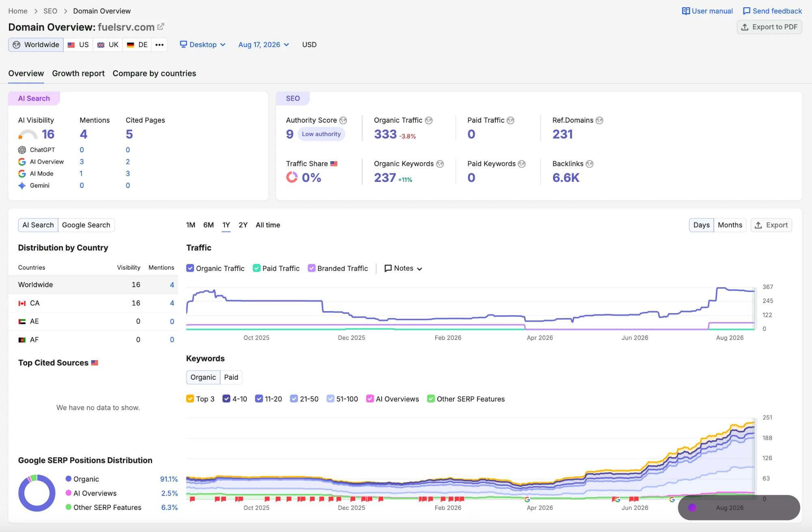812x532 pixels.
Task: Click the Gemini sparkle icon
Action: click(x=22, y=186)
